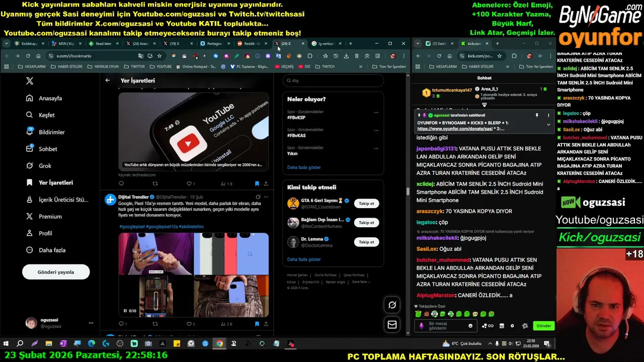This screenshot has width=644, height=362.
Task: Switch to Reddit browser tab
Action: [252, 44]
